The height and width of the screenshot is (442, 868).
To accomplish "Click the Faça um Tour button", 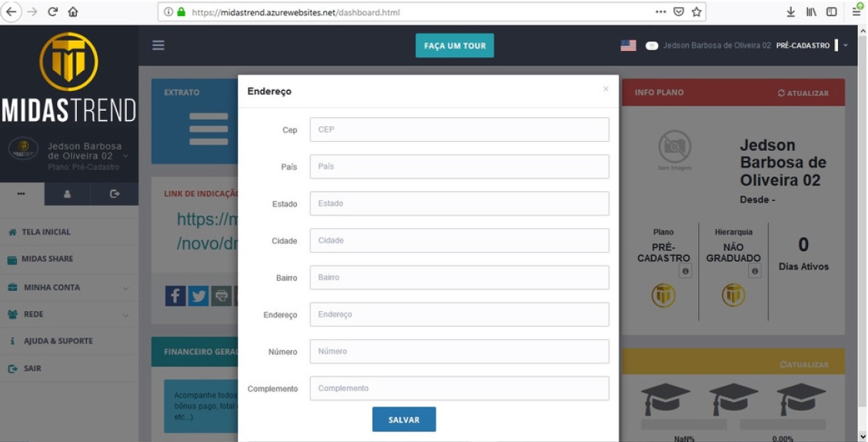I will pyautogui.click(x=454, y=45).
